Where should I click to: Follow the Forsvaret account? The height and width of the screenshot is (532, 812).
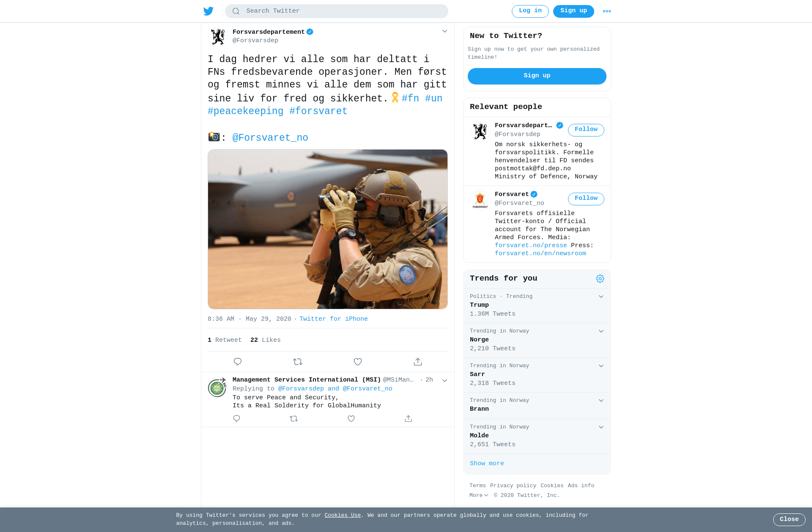coord(586,199)
